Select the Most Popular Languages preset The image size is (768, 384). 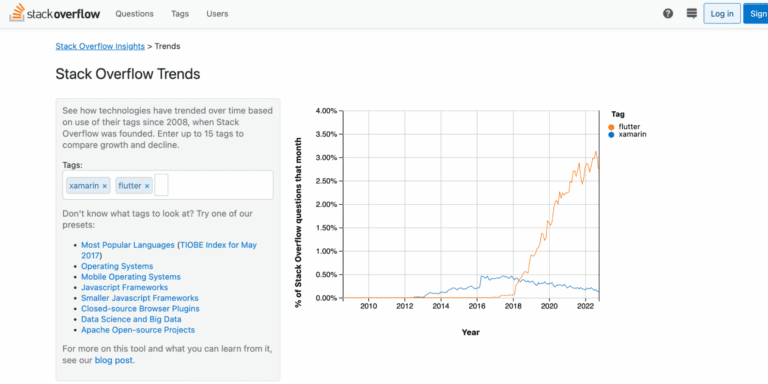click(128, 244)
